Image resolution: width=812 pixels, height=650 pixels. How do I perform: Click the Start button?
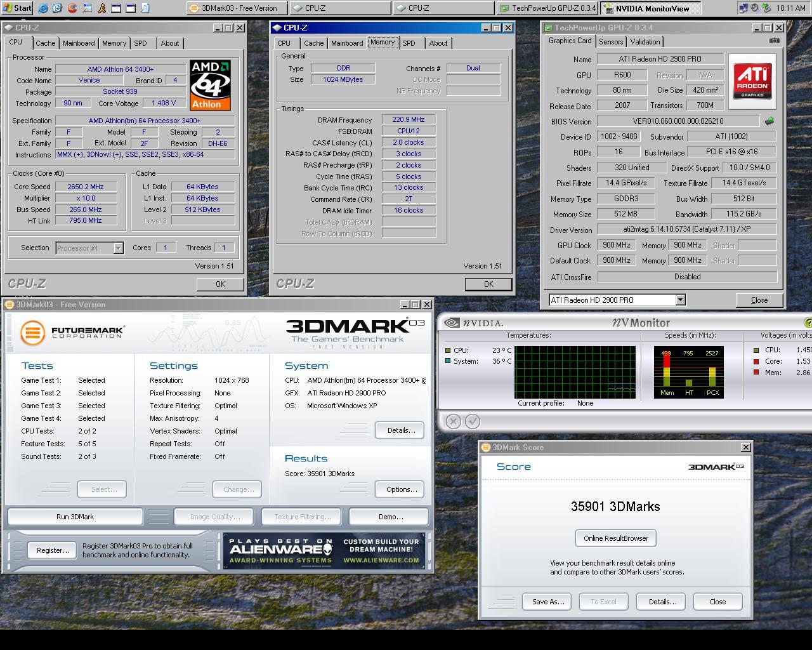[x=18, y=8]
